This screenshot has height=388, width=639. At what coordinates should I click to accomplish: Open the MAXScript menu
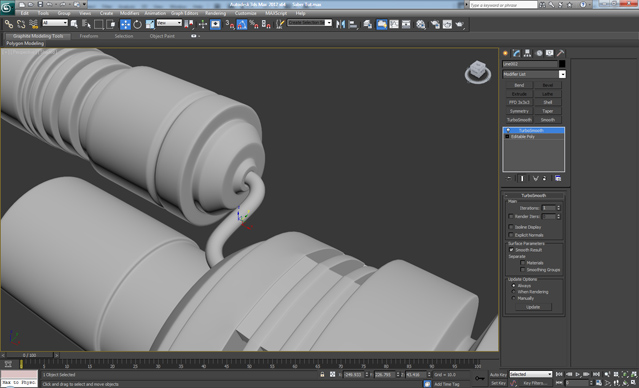[x=276, y=13]
